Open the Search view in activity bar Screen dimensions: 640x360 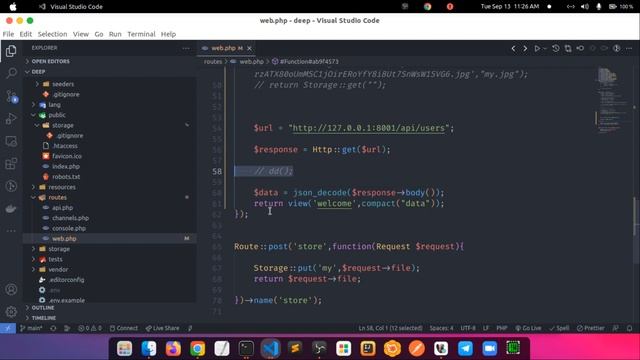click(x=11, y=73)
